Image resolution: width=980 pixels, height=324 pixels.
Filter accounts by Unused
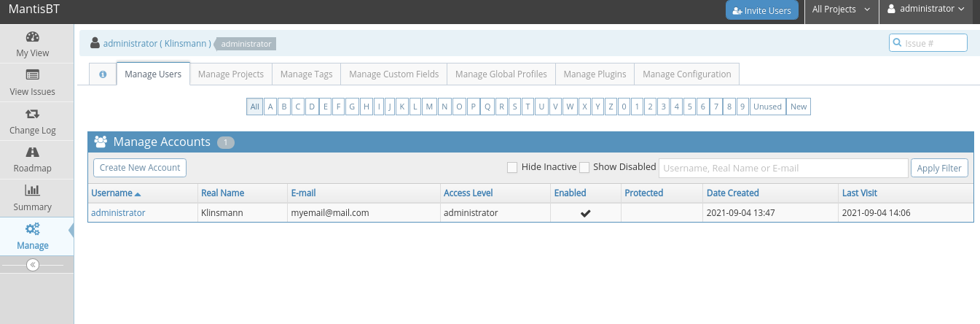point(767,107)
